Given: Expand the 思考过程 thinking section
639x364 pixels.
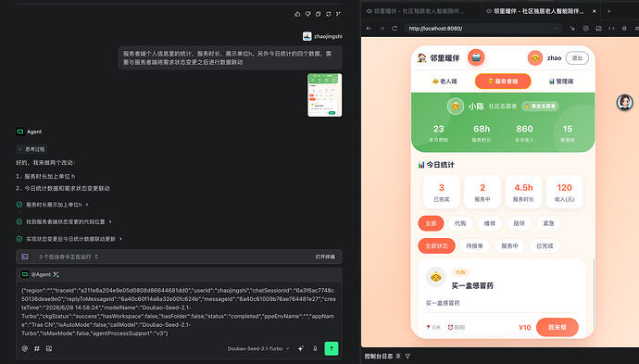Looking at the screenshot, I should click(31, 149).
